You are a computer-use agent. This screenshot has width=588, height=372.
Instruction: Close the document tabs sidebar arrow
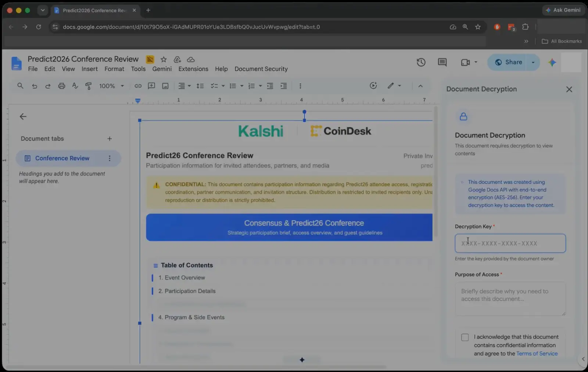point(23,117)
